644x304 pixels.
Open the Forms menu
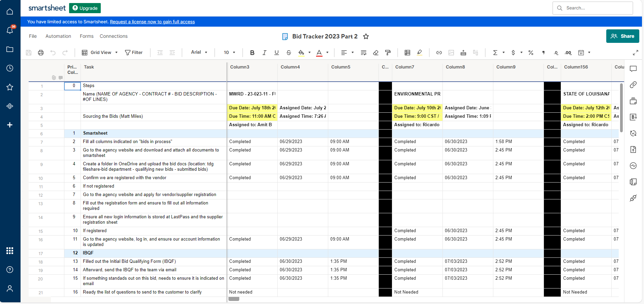86,36
